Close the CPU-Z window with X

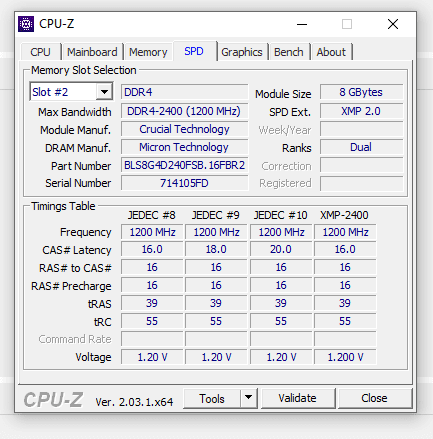click(393, 24)
